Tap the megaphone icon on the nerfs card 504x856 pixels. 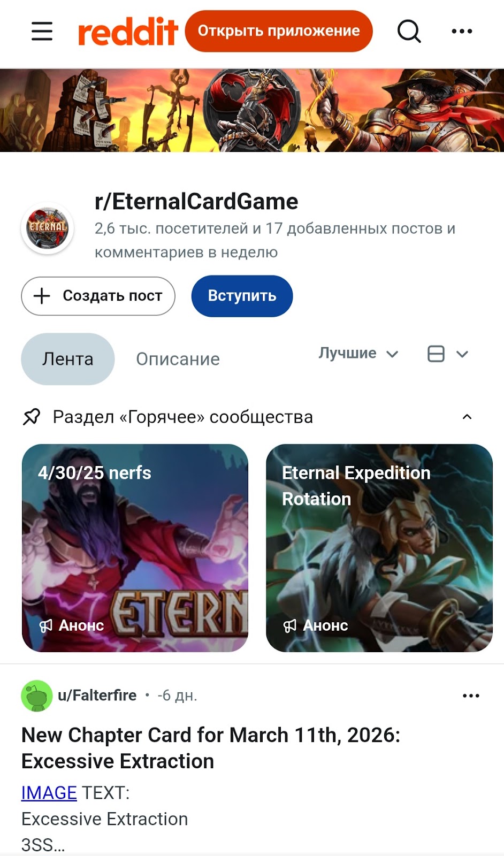[x=46, y=625]
